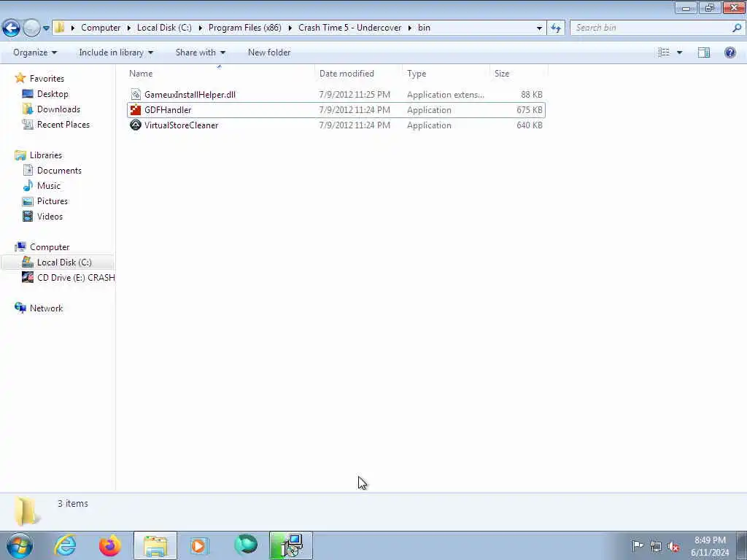Select the GDFHandler application icon

[136, 110]
